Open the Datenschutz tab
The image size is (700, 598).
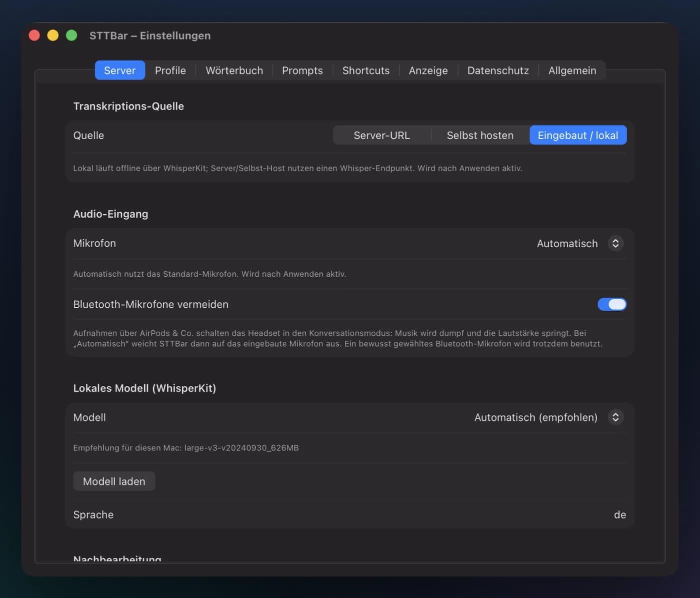[x=498, y=71]
